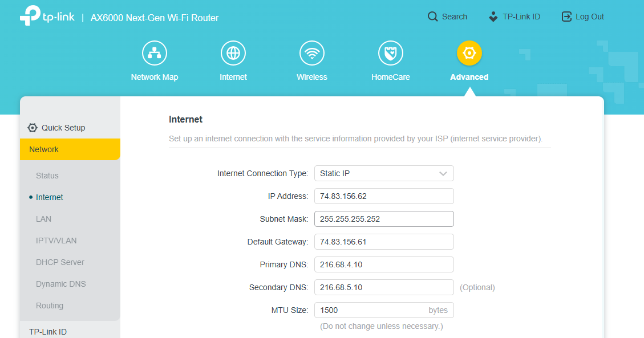Image resolution: width=644 pixels, height=338 pixels.
Task: Focus the IP Address field
Action: (x=384, y=196)
